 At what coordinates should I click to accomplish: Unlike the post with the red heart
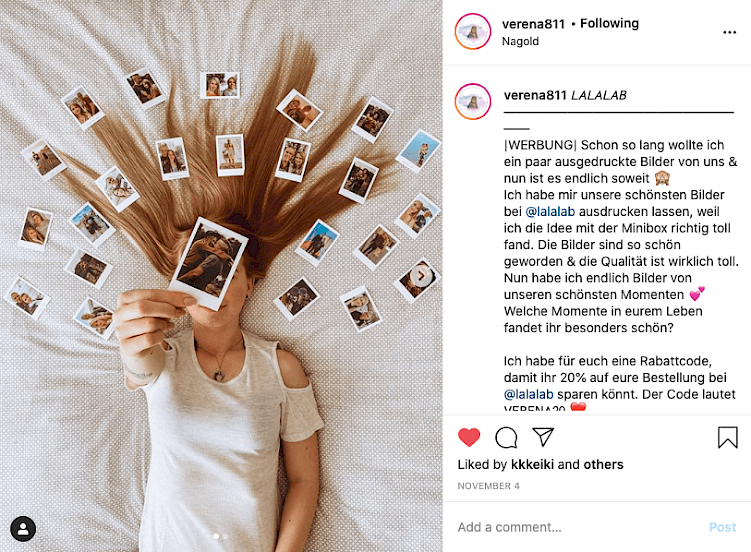[469, 437]
